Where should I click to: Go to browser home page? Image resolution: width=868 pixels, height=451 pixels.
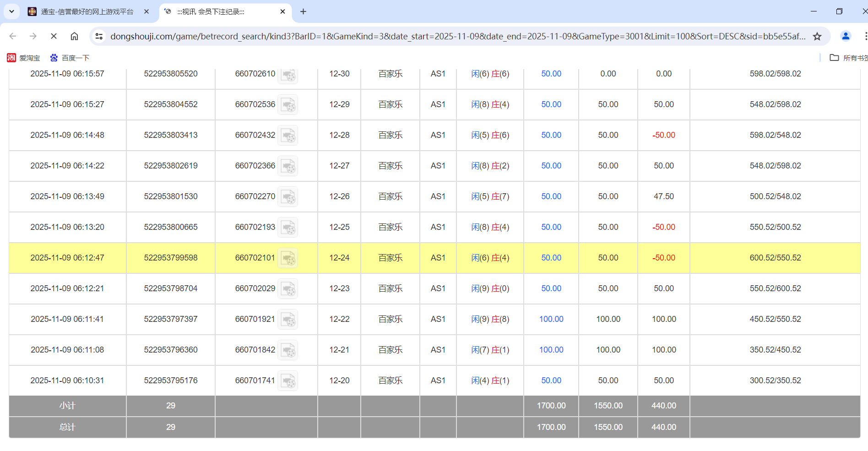(74, 36)
